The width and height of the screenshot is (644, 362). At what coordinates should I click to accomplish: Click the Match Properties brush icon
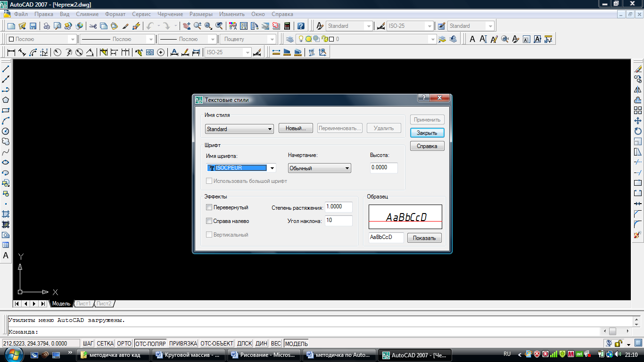pyautogui.click(x=125, y=26)
